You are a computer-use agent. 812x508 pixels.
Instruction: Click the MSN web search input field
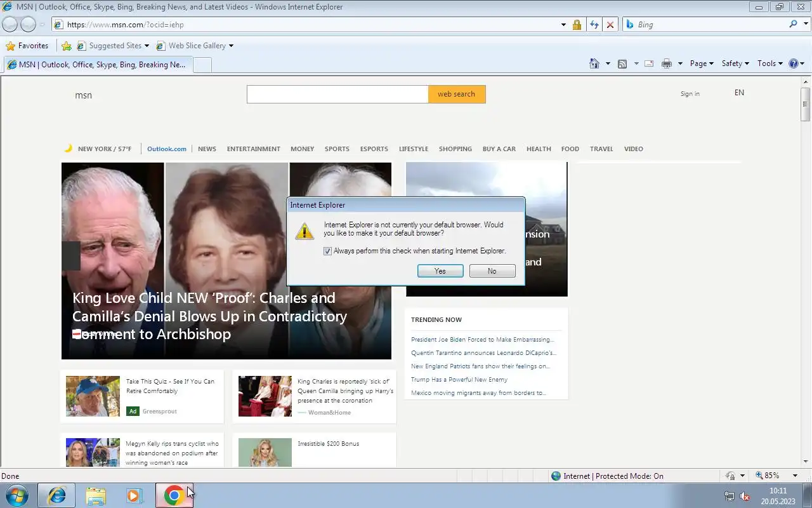click(x=337, y=94)
